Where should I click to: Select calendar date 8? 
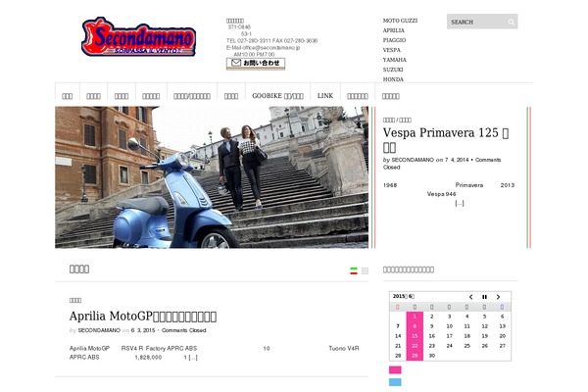[x=415, y=326]
